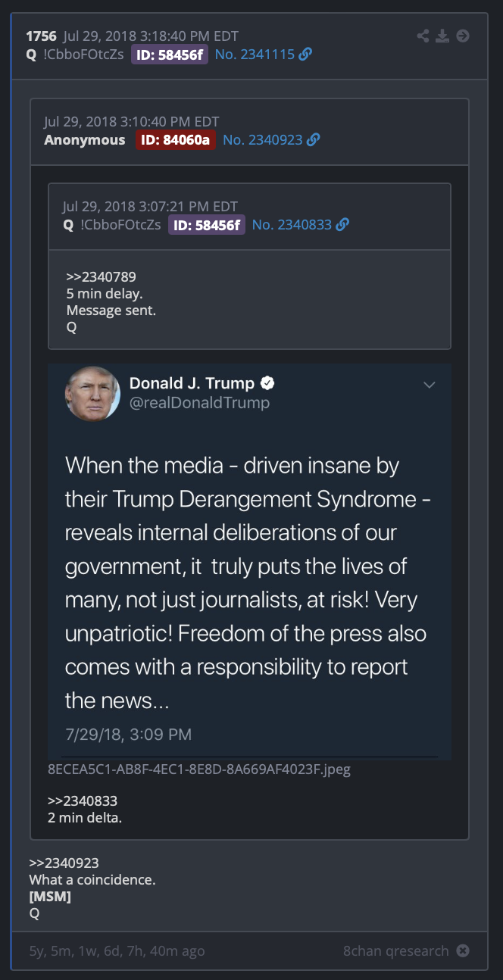This screenshot has height=980, width=503.
Task: Click the circled X icon next to 8chan qresearch
Action: click(x=463, y=950)
